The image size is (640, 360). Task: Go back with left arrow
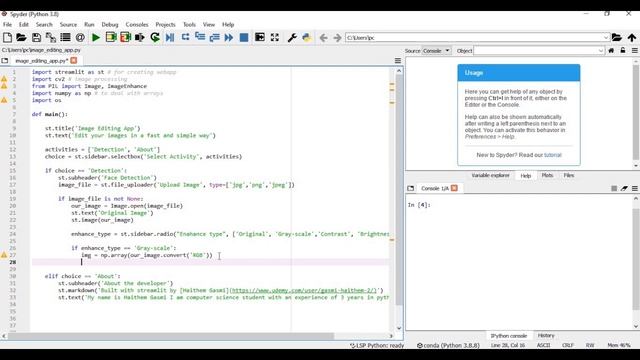pyautogui.click(x=323, y=38)
